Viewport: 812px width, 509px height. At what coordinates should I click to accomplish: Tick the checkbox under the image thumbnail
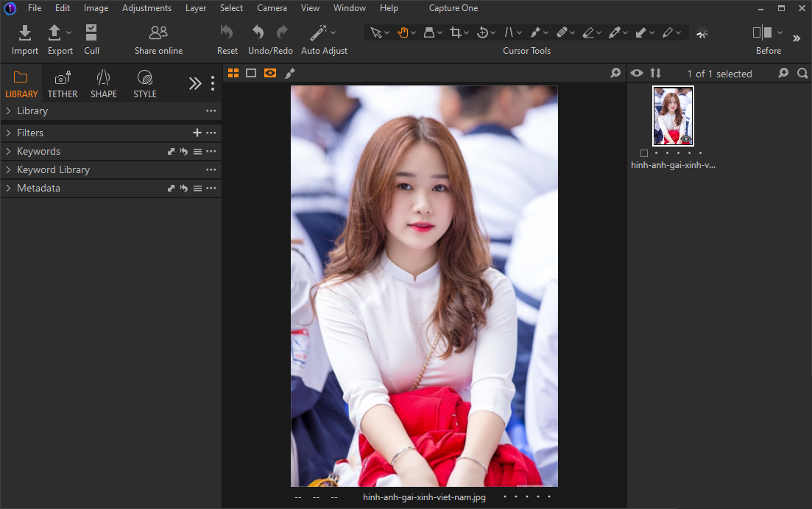click(x=644, y=153)
